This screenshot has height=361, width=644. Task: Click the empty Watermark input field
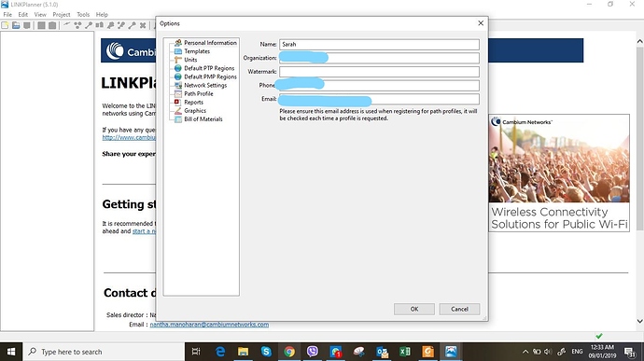click(x=379, y=72)
